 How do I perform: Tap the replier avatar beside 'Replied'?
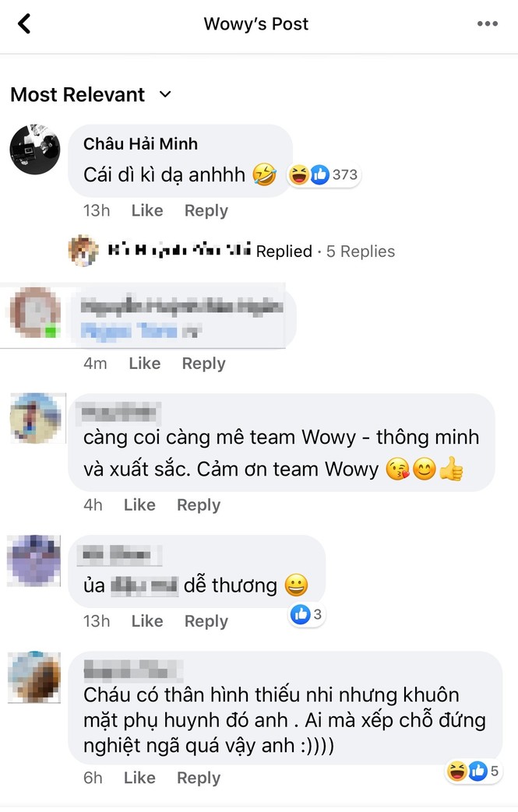pos(83,251)
